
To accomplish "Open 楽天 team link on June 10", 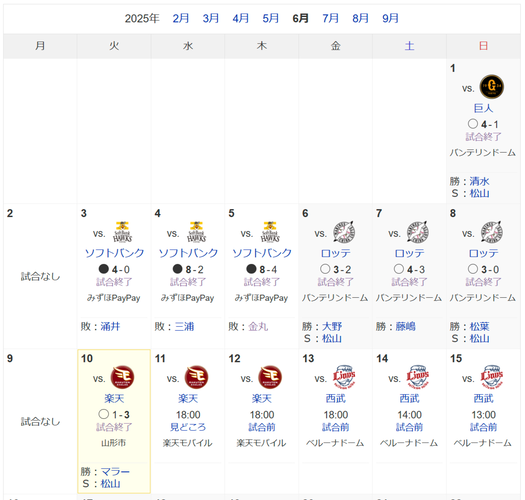I will pyautogui.click(x=114, y=399).
